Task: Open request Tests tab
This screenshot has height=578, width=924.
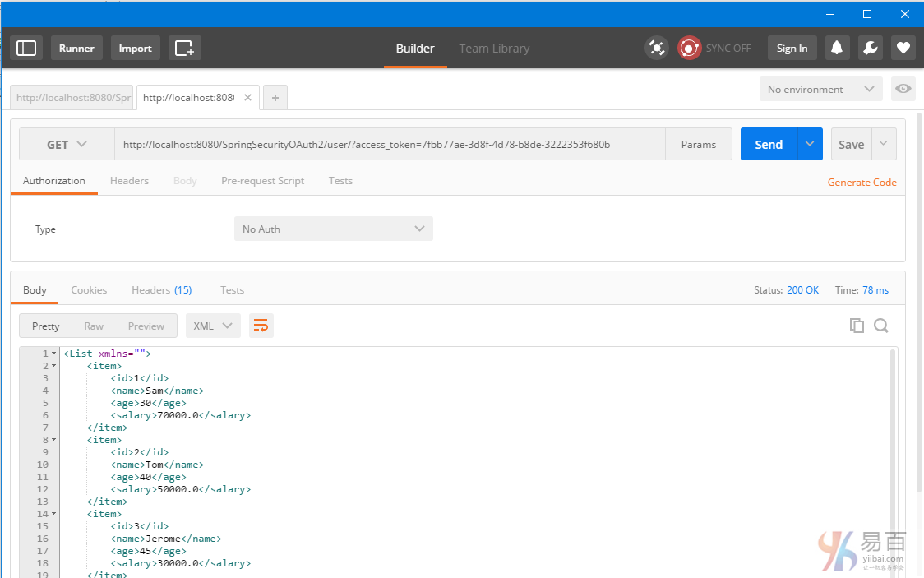Action: click(x=340, y=181)
